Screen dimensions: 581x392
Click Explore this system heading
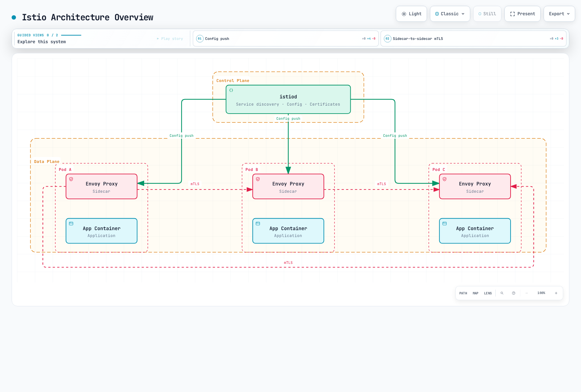click(42, 42)
